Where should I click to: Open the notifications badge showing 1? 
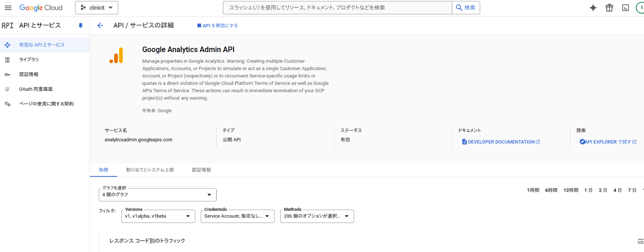click(641, 8)
